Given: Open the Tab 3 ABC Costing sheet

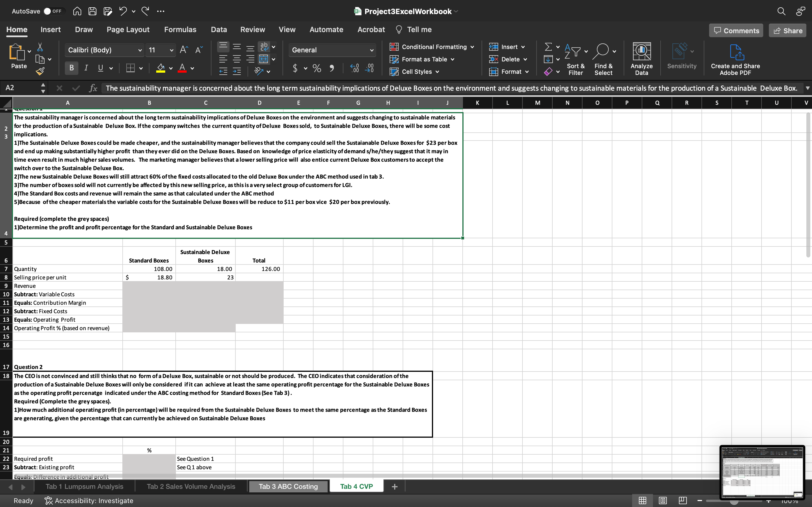Looking at the screenshot, I should [x=288, y=486].
